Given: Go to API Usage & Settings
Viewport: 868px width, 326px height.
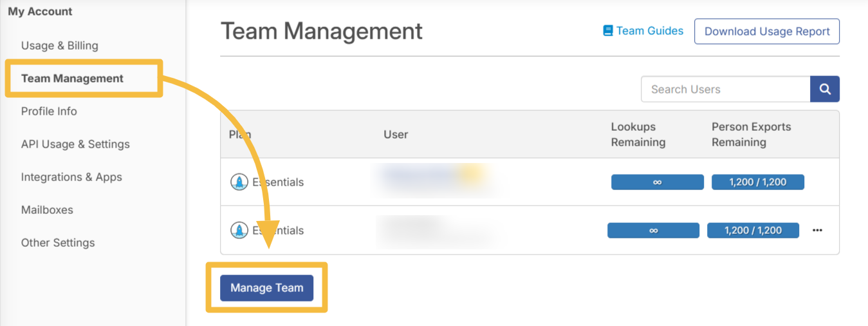Looking at the screenshot, I should 75,144.
